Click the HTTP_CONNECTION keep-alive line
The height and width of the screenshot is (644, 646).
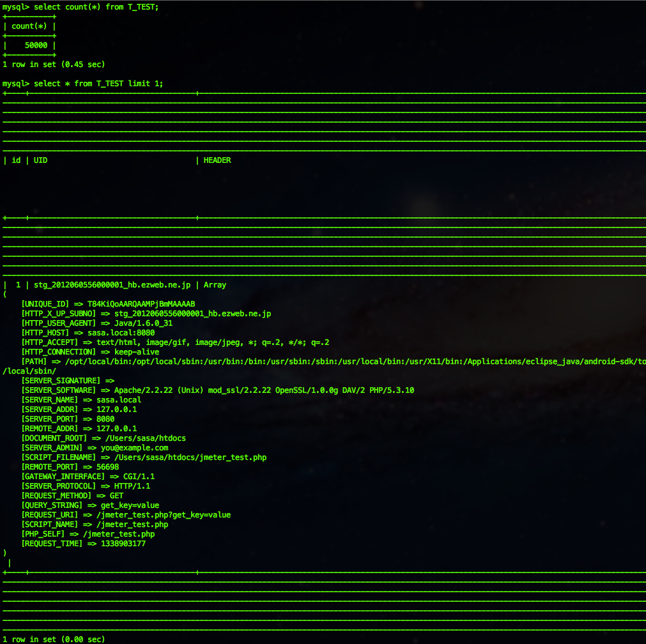tap(90, 352)
